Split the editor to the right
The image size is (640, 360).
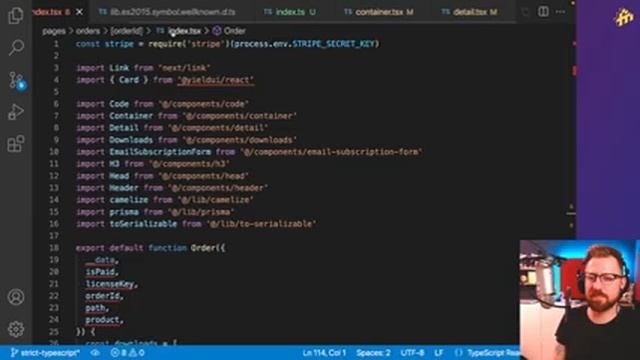click(543, 12)
